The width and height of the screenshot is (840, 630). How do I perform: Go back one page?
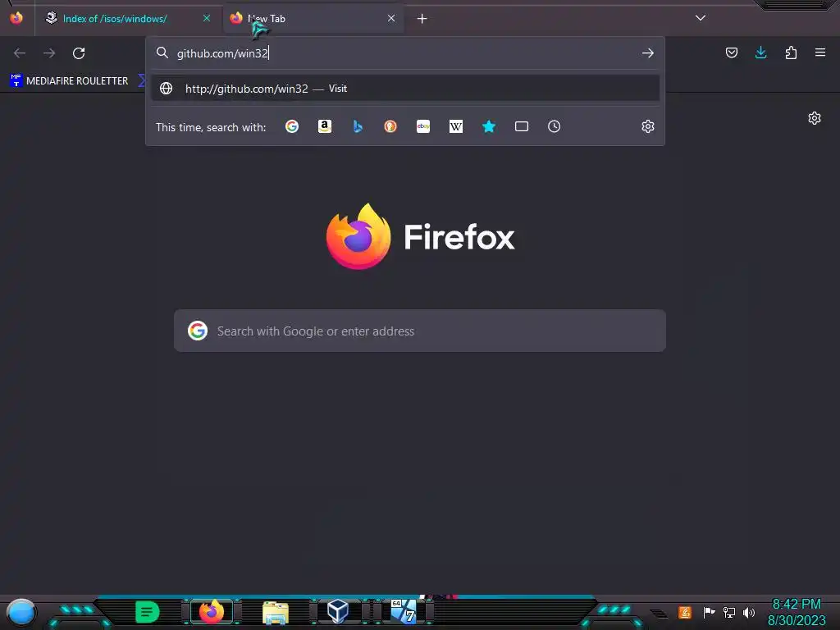20,53
